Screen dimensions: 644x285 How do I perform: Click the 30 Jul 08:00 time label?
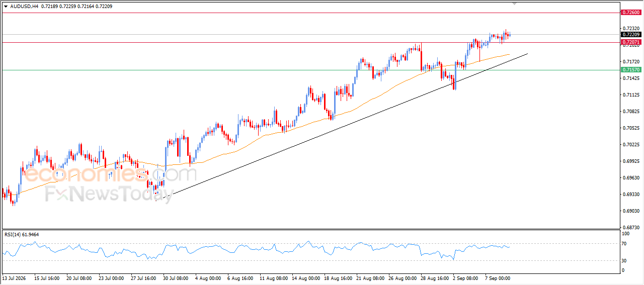(x=176, y=278)
